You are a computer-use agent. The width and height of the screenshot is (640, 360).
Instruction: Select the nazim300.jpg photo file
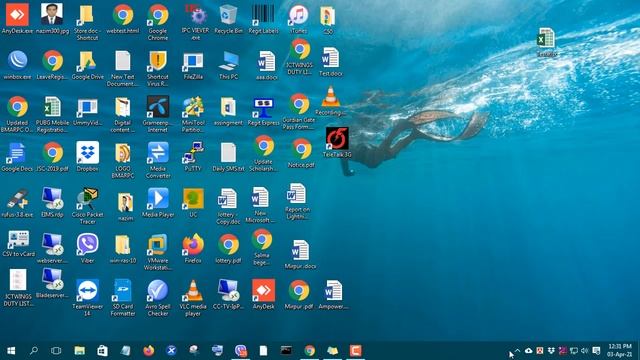pyautogui.click(x=52, y=19)
